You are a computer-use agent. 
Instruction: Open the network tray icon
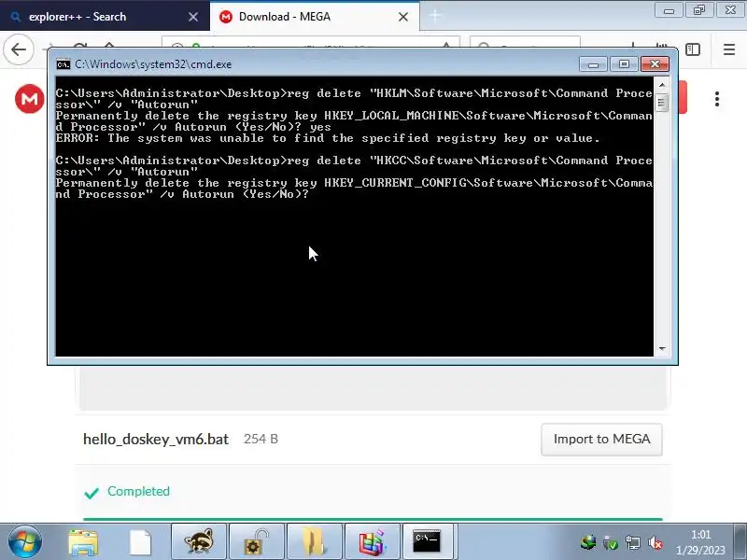[633, 543]
